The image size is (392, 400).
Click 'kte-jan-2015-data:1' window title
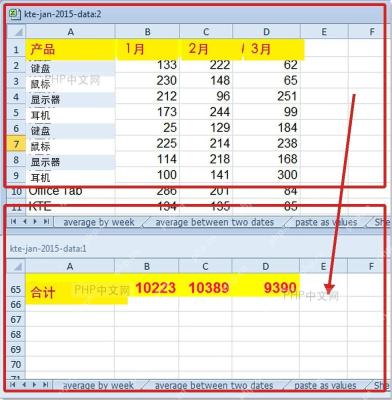pyautogui.click(x=48, y=249)
